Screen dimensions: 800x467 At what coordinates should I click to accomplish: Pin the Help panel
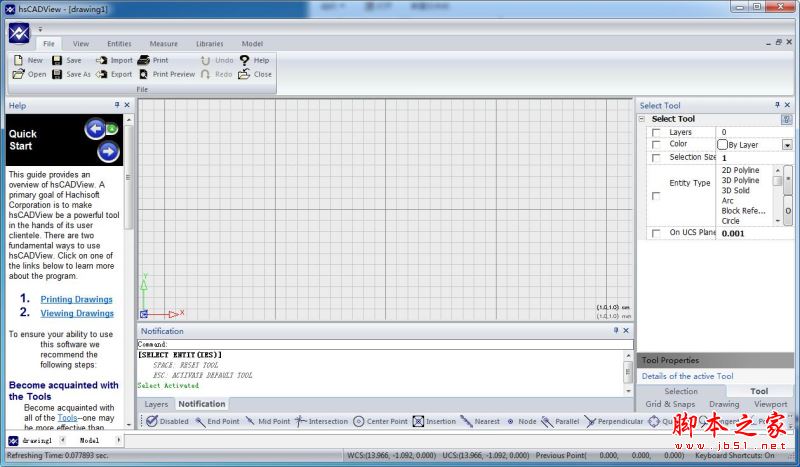117,105
